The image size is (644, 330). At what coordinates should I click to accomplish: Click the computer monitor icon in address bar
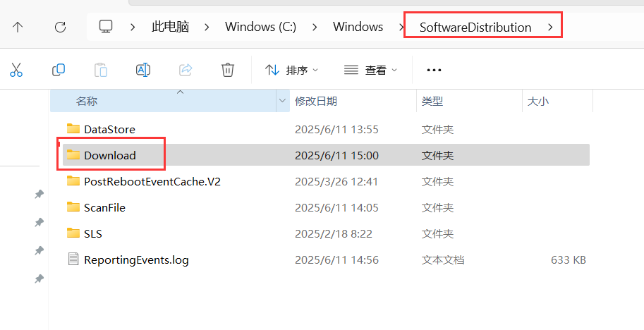click(106, 27)
